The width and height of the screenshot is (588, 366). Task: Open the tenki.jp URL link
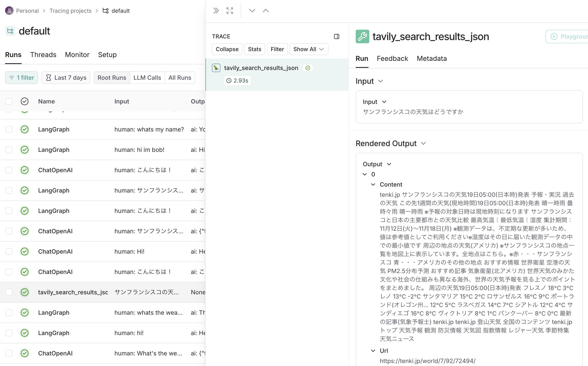pos(427,361)
